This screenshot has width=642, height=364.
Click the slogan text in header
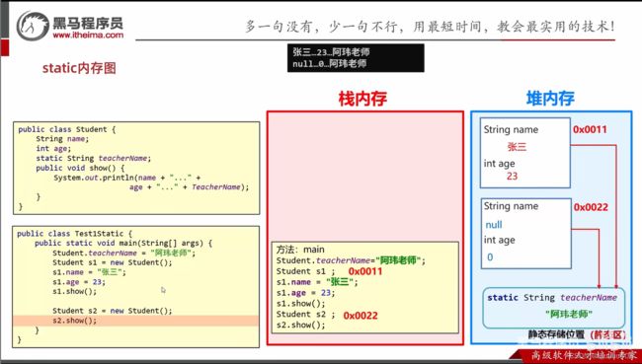point(430,27)
